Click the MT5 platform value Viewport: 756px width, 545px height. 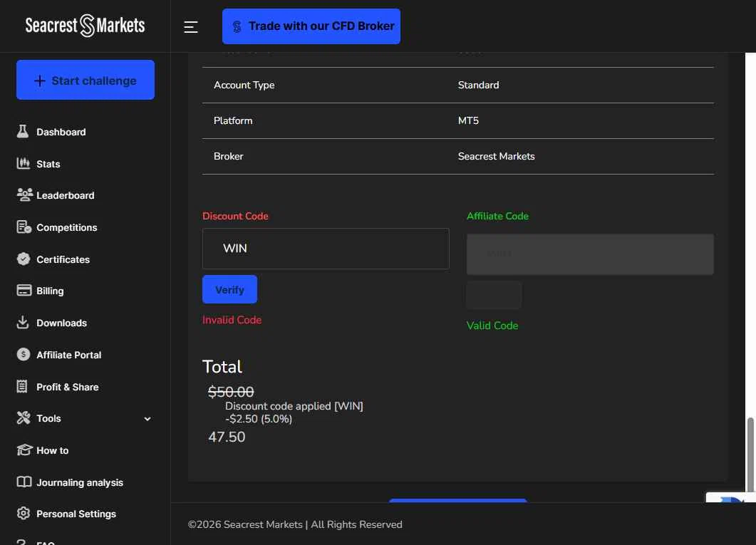point(468,120)
